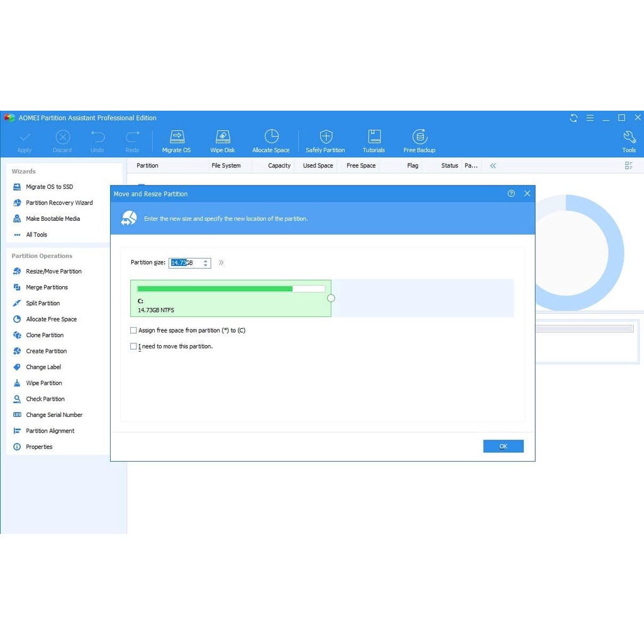The width and height of the screenshot is (644, 644).
Task: Click the help icon in the dialog header
Action: pos(511,194)
